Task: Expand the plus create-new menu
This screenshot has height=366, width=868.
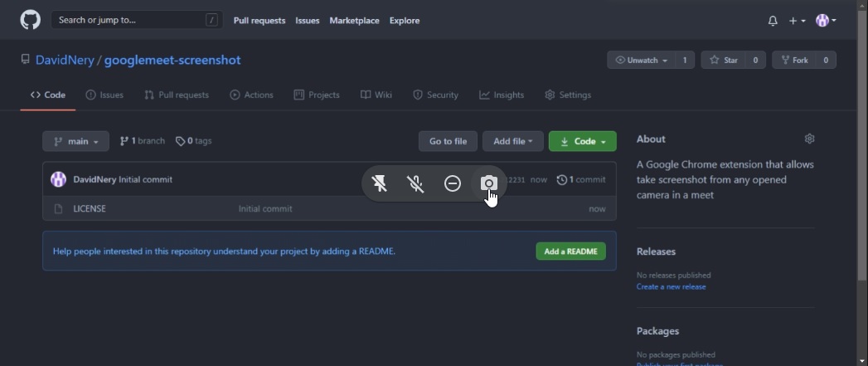Action: pos(798,21)
